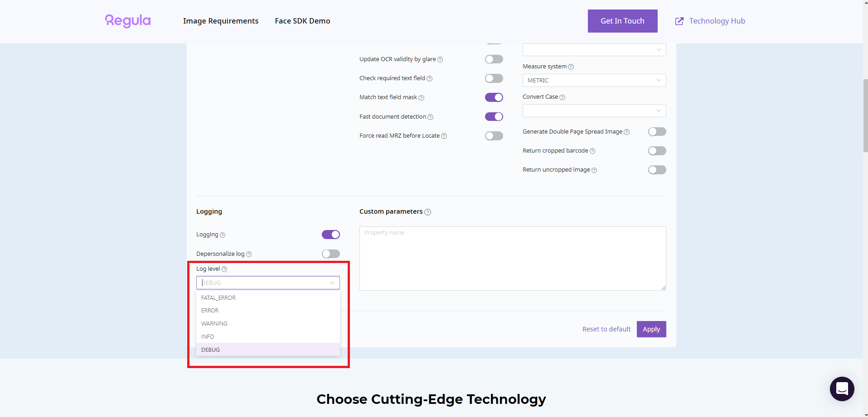868x417 pixels.
Task: Click help icon beside Custom parameters
Action: 427,212
